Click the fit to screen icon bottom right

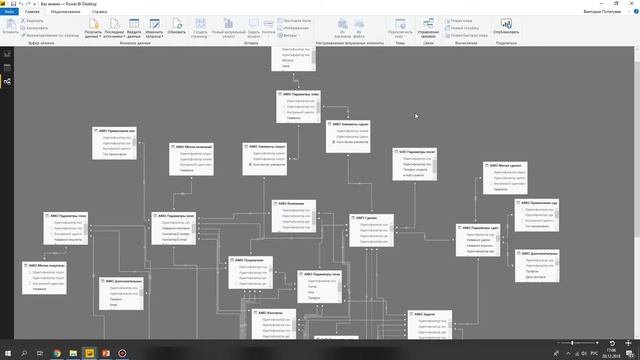[x=628, y=343]
